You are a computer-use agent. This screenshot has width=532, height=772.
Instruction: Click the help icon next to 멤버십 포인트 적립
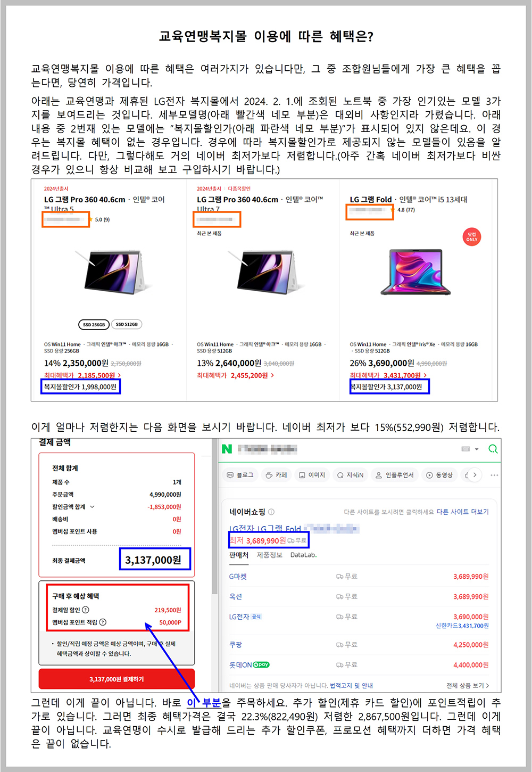click(x=103, y=622)
